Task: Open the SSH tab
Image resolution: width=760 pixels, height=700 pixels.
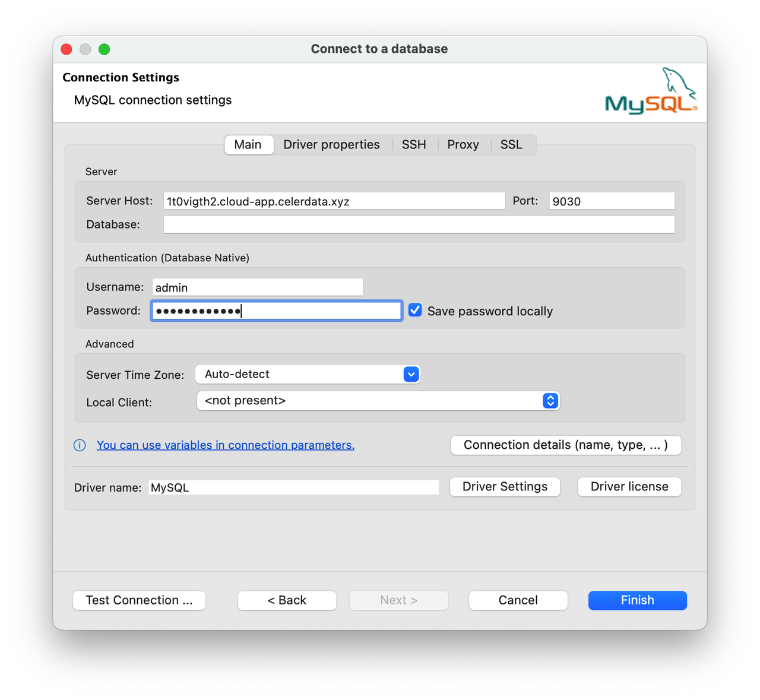Action: 414,144
